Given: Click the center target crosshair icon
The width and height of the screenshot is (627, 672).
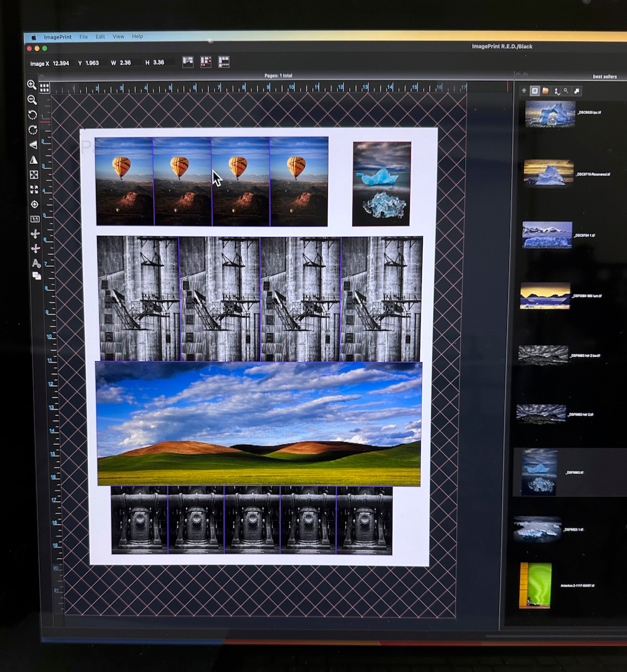Looking at the screenshot, I should (35, 205).
